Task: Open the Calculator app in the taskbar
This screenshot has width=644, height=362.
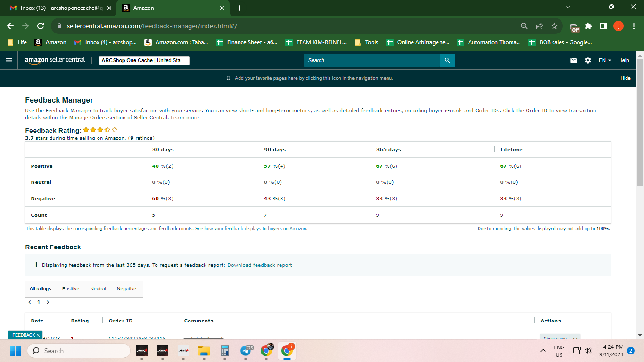Action: pyautogui.click(x=224, y=351)
